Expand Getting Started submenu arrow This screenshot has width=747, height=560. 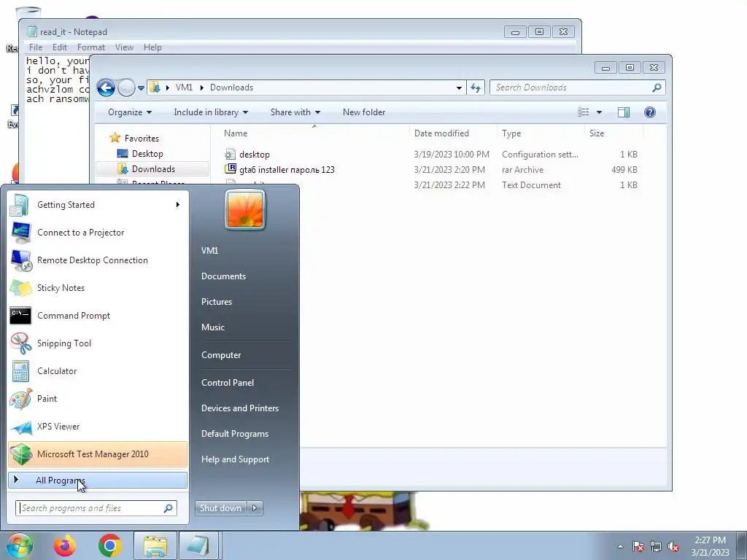178,205
